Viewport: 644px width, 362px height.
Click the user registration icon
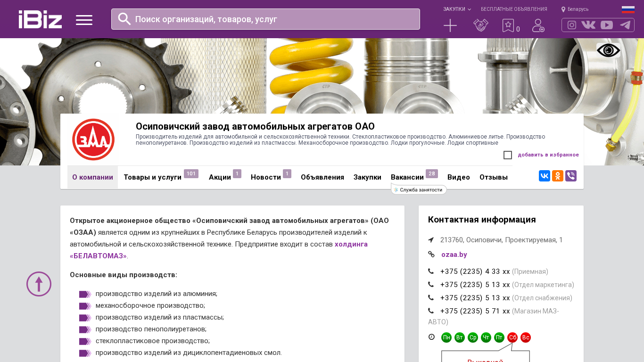tap(538, 25)
